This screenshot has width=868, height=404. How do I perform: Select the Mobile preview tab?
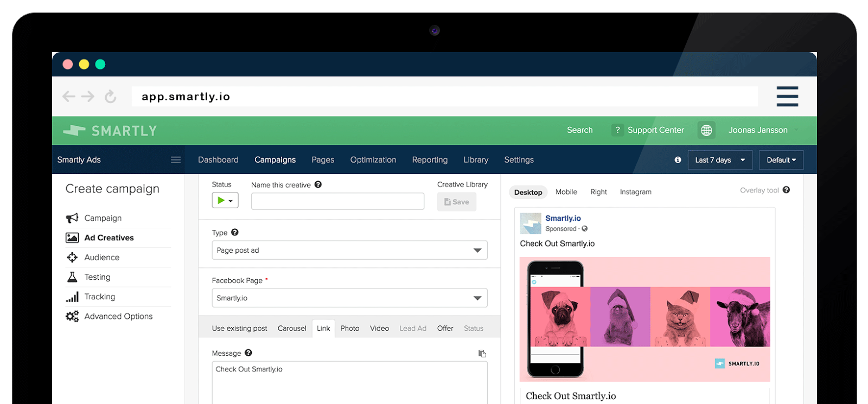tap(566, 192)
